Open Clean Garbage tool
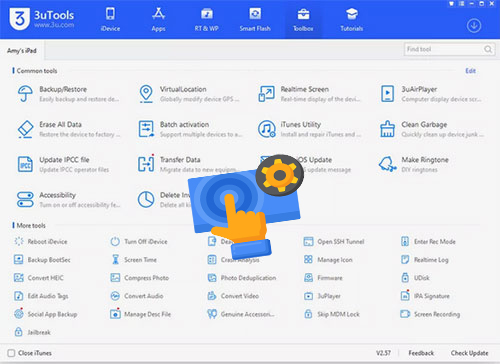500x364 pixels. (x=432, y=129)
